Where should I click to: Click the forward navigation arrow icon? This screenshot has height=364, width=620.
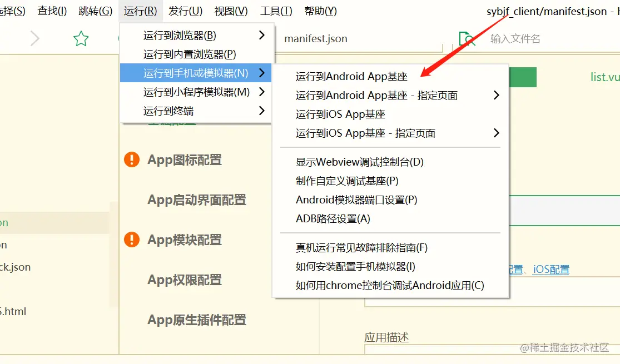click(x=35, y=39)
